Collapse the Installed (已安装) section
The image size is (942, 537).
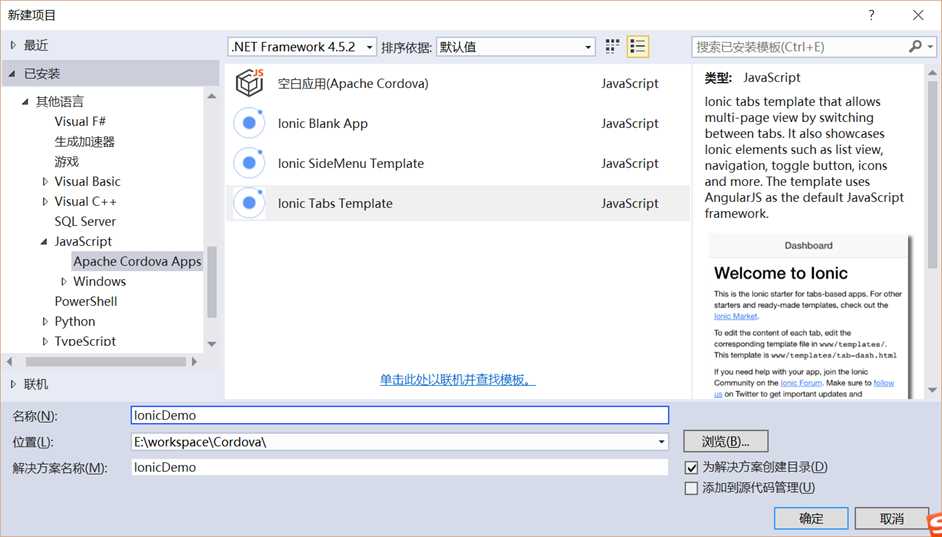13,74
